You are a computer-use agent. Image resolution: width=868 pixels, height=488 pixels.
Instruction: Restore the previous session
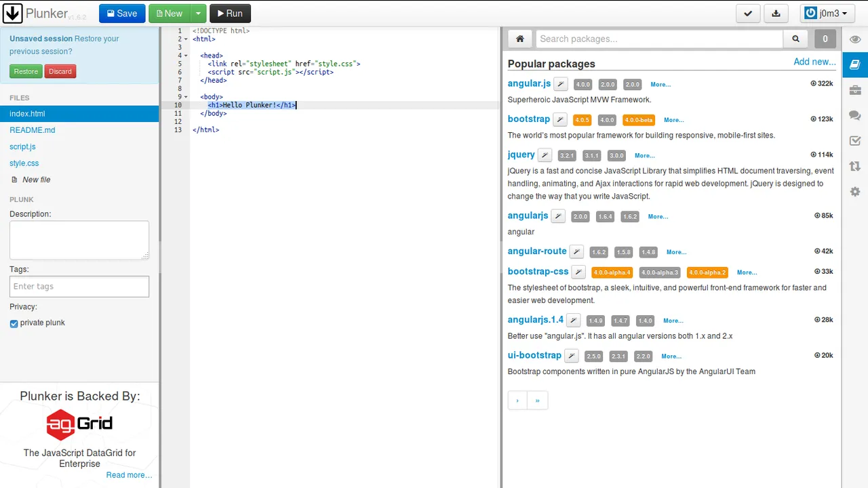tap(26, 71)
